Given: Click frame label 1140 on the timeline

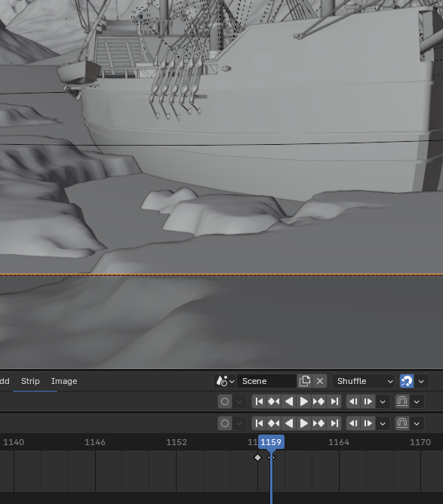Looking at the screenshot, I should pos(14,442).
